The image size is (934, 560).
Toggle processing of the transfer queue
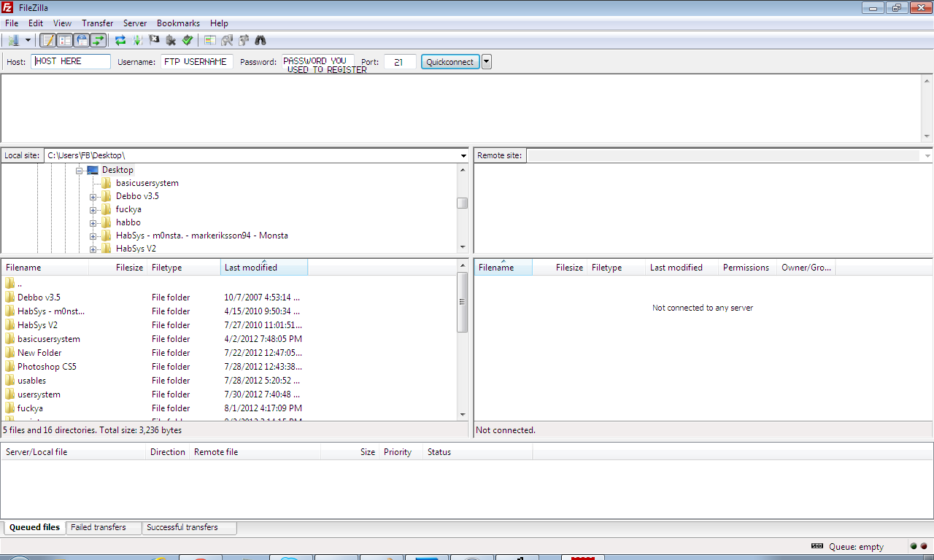tap(137, 40)
